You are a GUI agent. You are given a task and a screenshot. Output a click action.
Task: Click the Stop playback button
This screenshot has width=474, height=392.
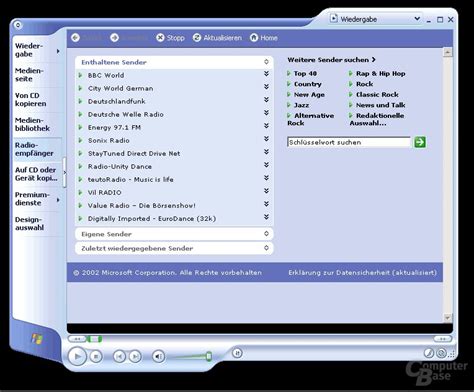point(96,357)
